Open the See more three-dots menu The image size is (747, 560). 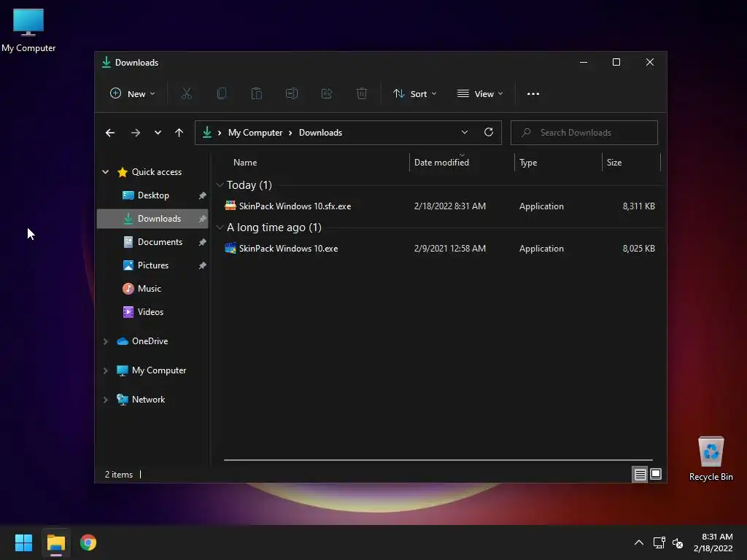[x=533, y=94]
